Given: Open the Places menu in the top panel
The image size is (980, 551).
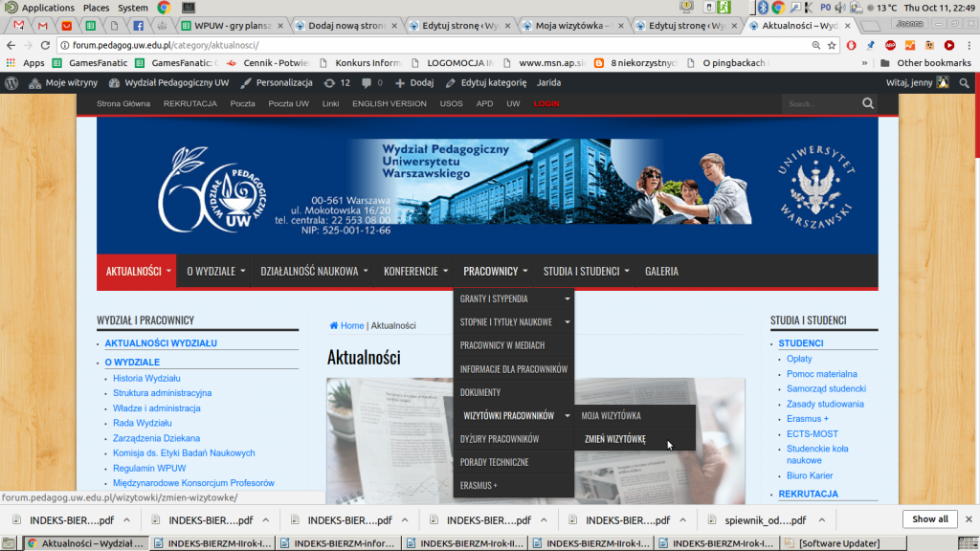Looking at the screenshot, I should click(x=97, y=8).
